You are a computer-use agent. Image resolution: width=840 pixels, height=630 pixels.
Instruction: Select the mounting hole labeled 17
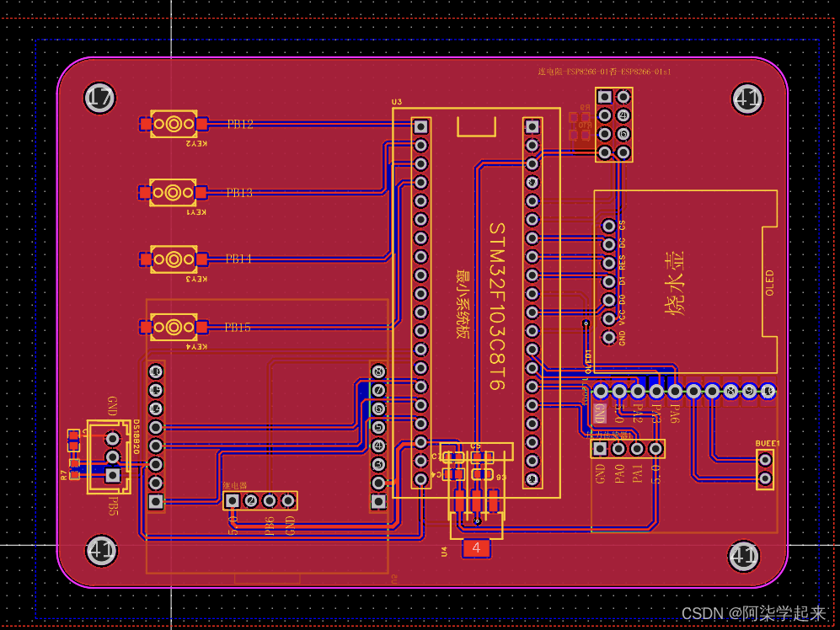point(99,98)
